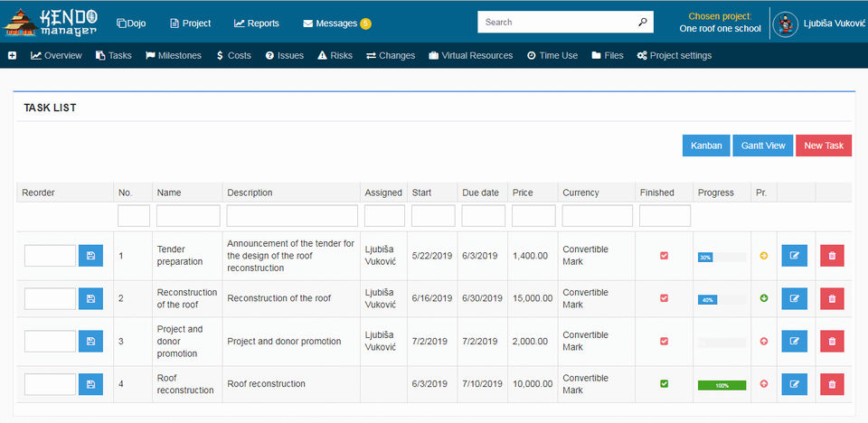Open the Project dropdown in the top bar

pos(190,23)
